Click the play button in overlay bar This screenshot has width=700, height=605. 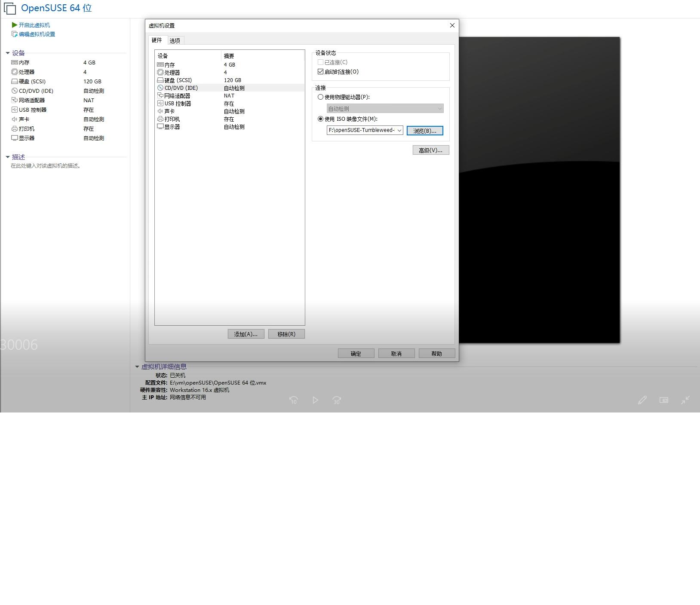315,400
